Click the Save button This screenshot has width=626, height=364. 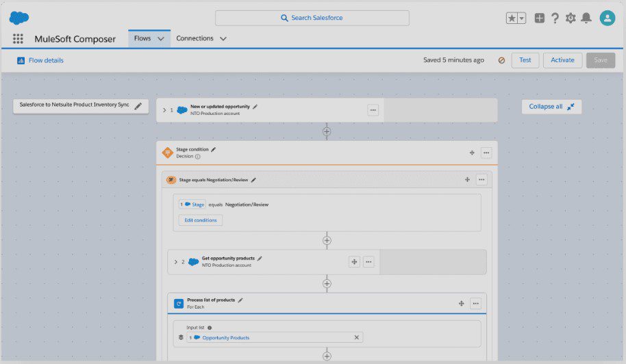coord(601,60)
